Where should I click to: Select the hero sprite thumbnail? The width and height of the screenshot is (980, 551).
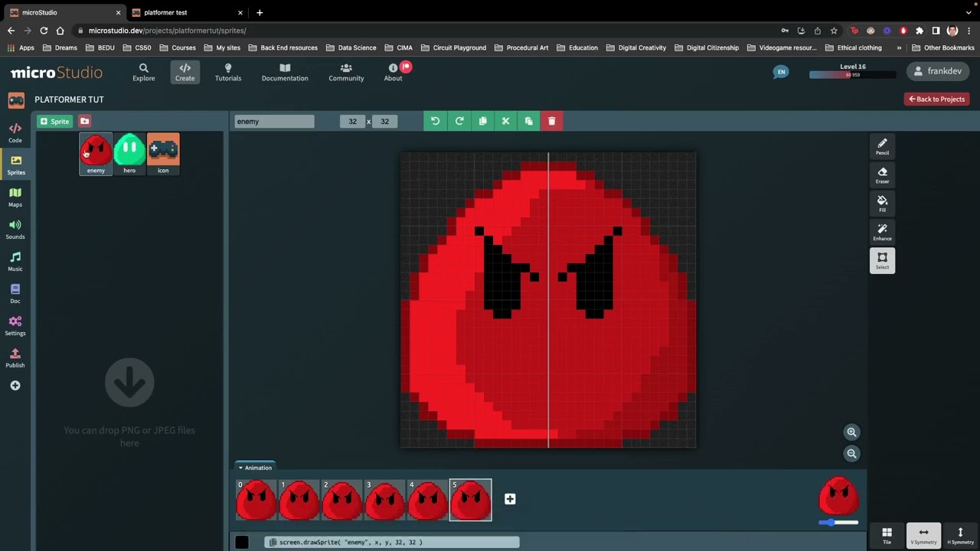(x=129, y=154)
